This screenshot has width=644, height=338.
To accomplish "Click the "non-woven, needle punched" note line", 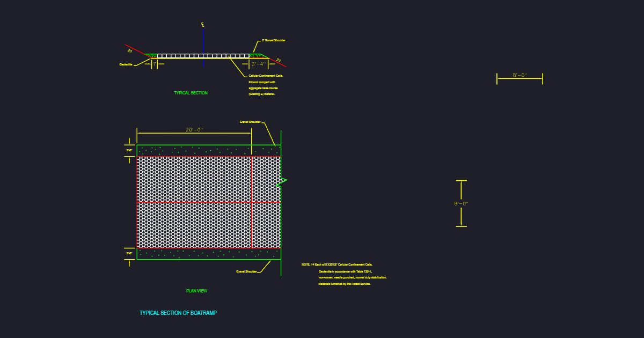I will pyautogui.click(x=353, y=277).
